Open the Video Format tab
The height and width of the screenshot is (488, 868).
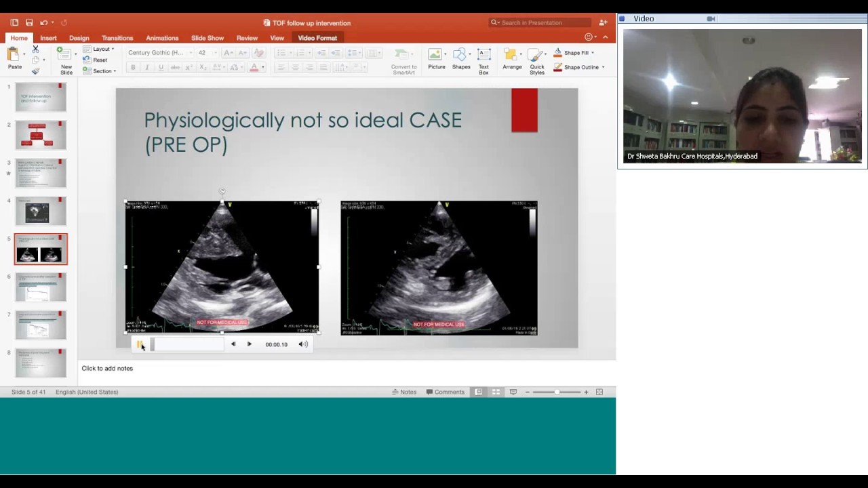click(317, 38)
